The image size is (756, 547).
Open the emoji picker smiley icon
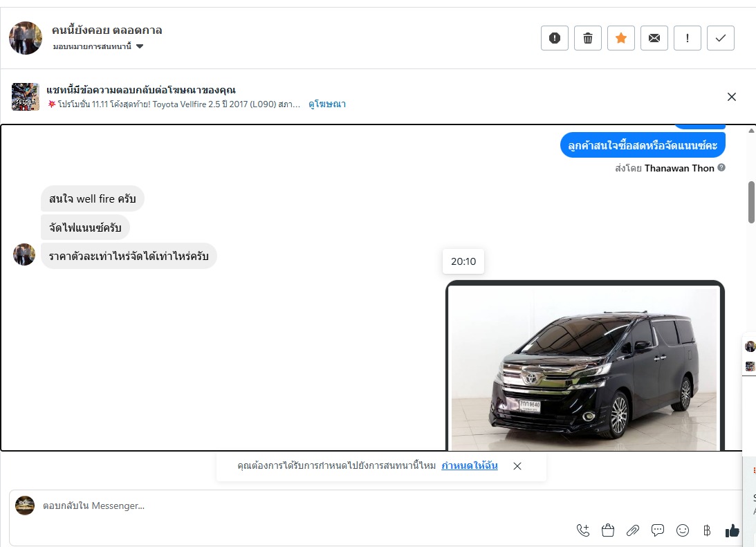tap(683, 530)
